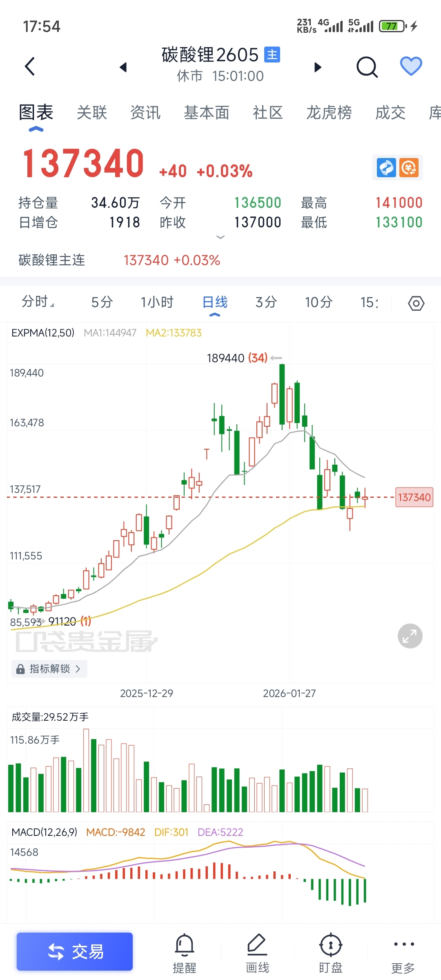Image resolution: width=441 pixels, height=980 pixels.
Task: Go to previous contract with left triangle
Action: 123,67
